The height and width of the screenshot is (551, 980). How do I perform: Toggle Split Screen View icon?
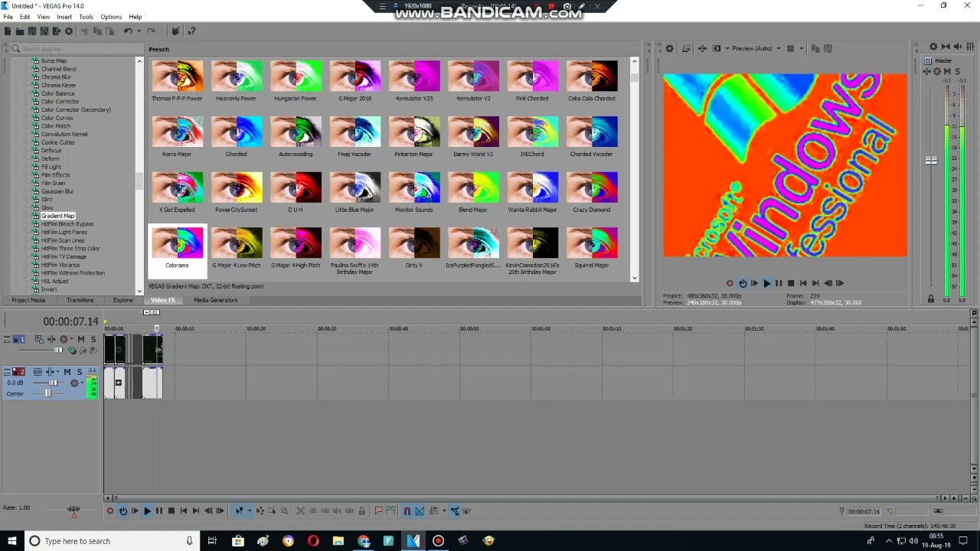coord(717,48)
